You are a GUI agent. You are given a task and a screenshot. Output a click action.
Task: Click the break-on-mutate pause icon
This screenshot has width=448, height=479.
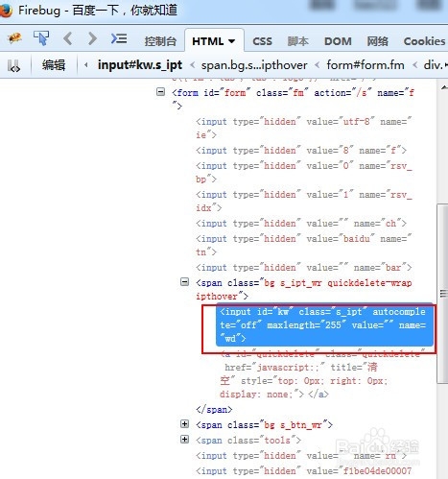pyautogui.click(x=13, y=65)
